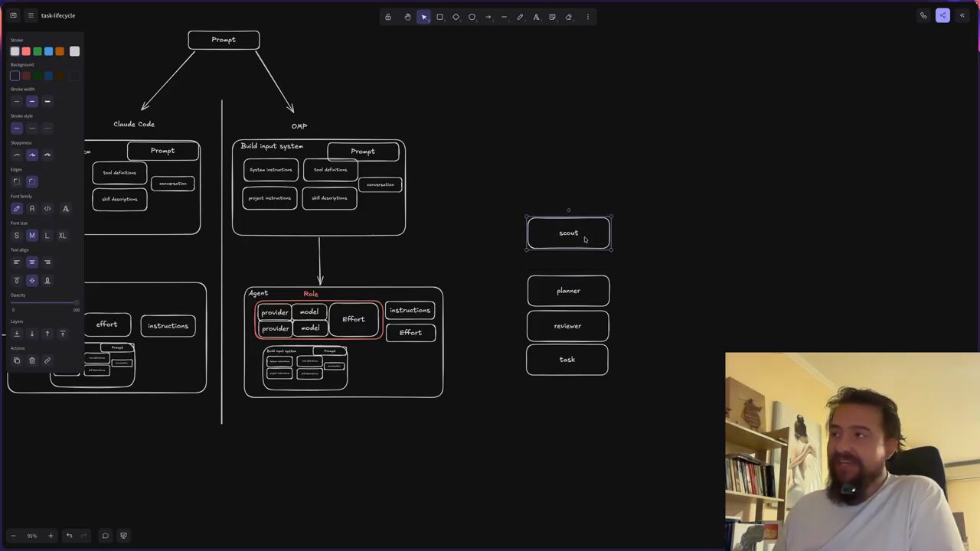Screen dimensions: 980x551
Task: Select the Hand pan tool
Action: 407,17
